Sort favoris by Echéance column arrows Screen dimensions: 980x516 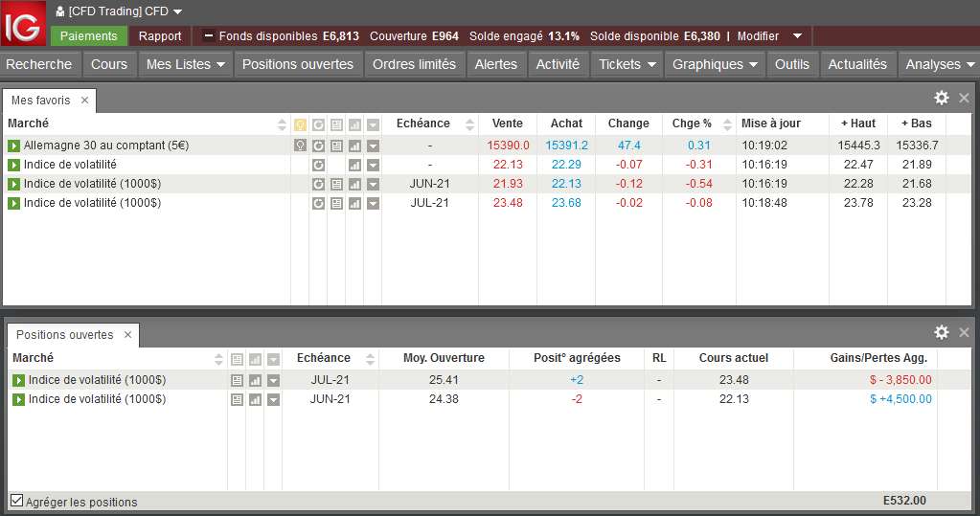point(470,125)
